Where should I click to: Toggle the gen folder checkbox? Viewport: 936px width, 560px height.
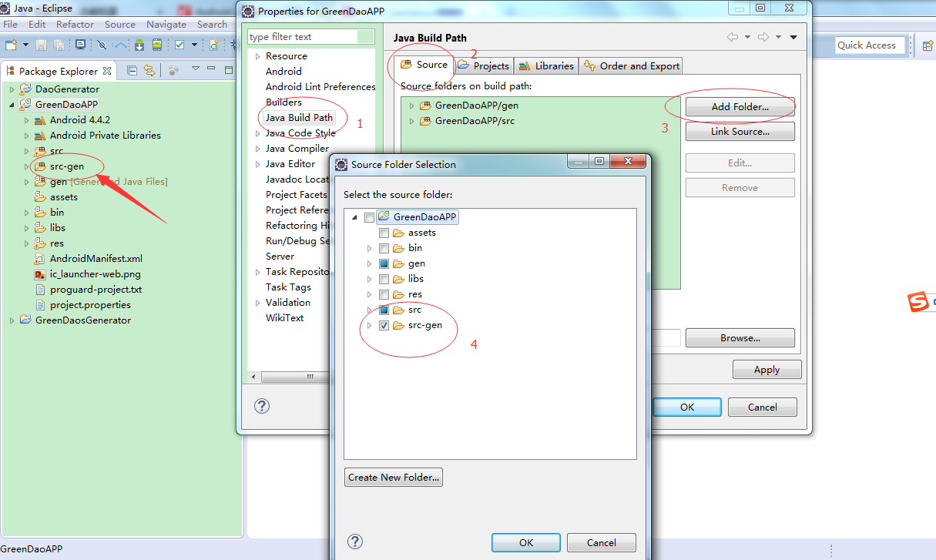[384, 263]
